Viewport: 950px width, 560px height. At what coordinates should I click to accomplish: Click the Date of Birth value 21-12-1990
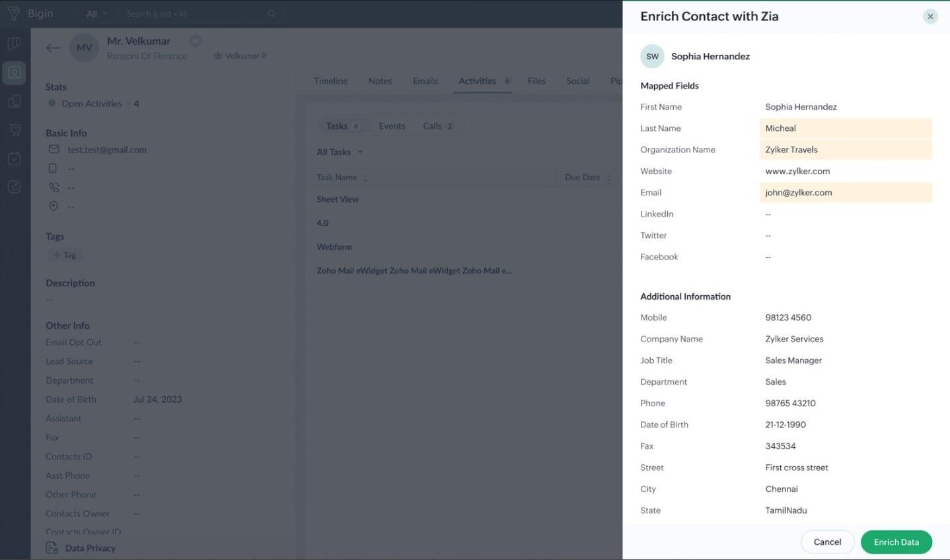pos(786,425)
